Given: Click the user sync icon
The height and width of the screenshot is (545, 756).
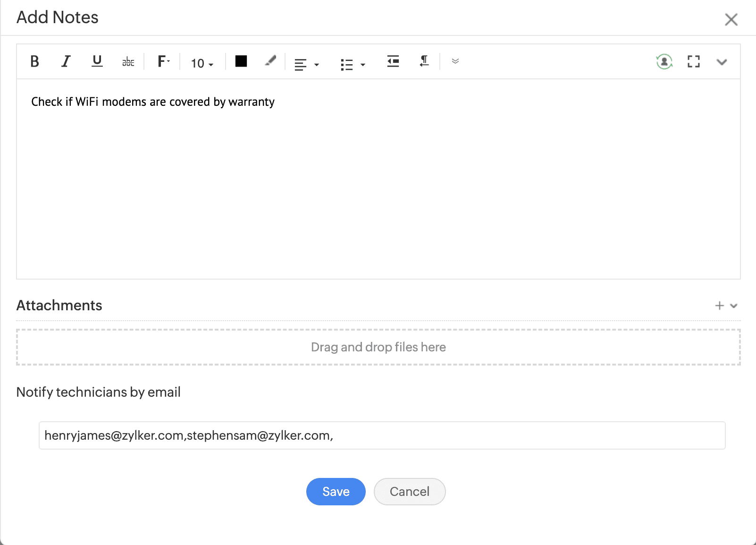Looking at the screenshot, I should (x=664, y=62).
